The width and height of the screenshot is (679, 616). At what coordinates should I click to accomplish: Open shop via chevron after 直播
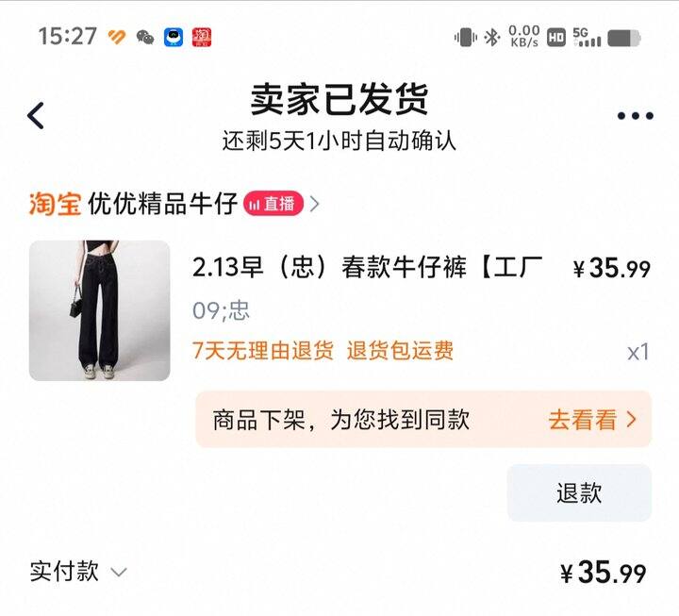pyautogui.click(x=315, y=204)
